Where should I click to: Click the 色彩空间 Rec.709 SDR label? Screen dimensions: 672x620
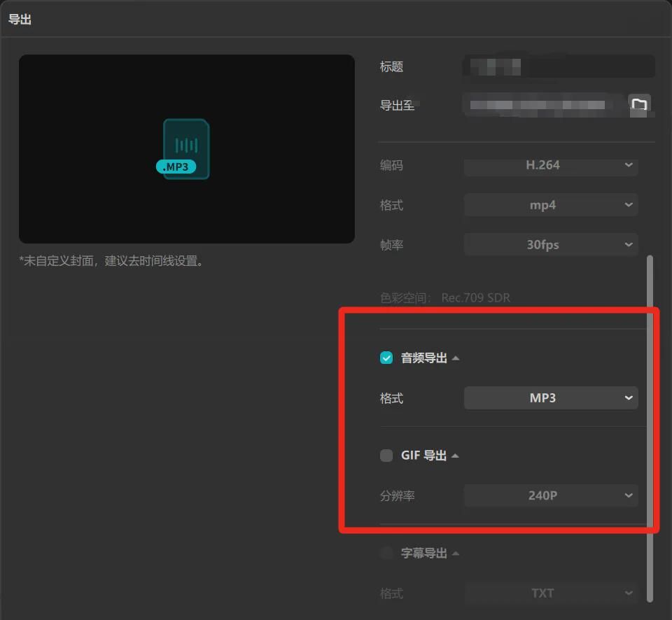444,297
